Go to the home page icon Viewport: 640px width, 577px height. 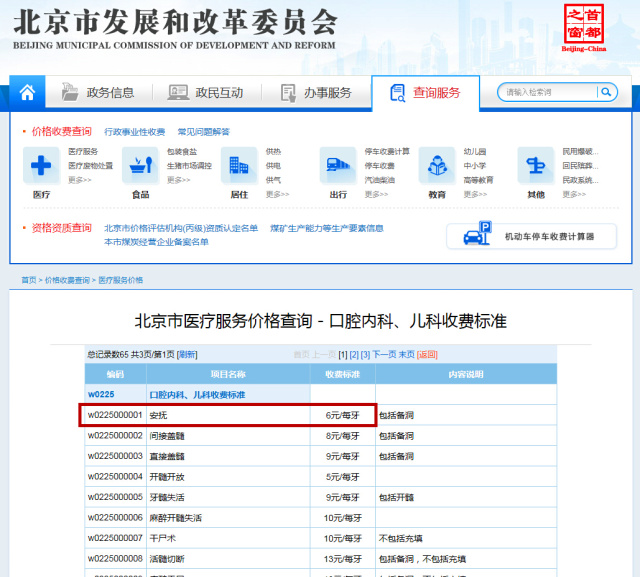click(x=27, y=93)
